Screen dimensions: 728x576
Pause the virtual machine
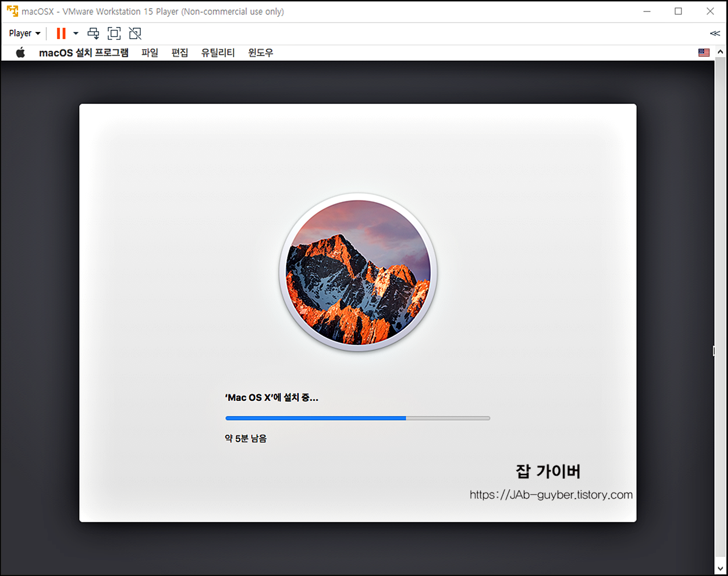[61, 33]
